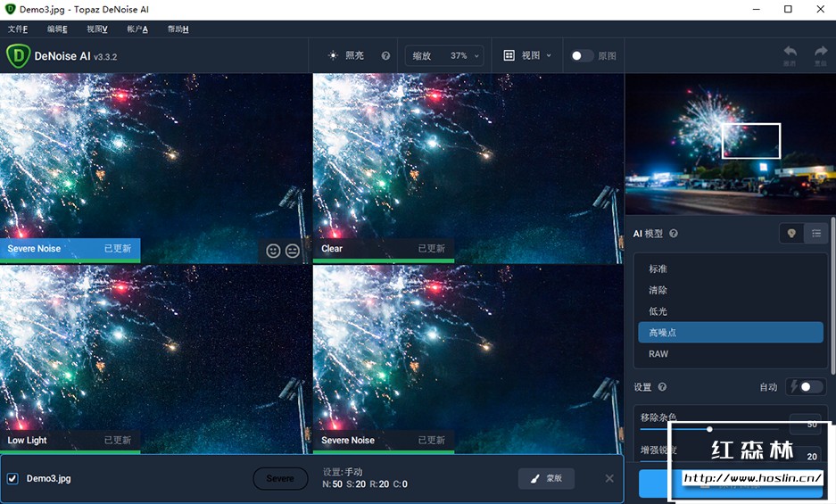The width and height of the screenshot is (836, 504).
Task: Open the mask brush button
Action: click(547, 478)
